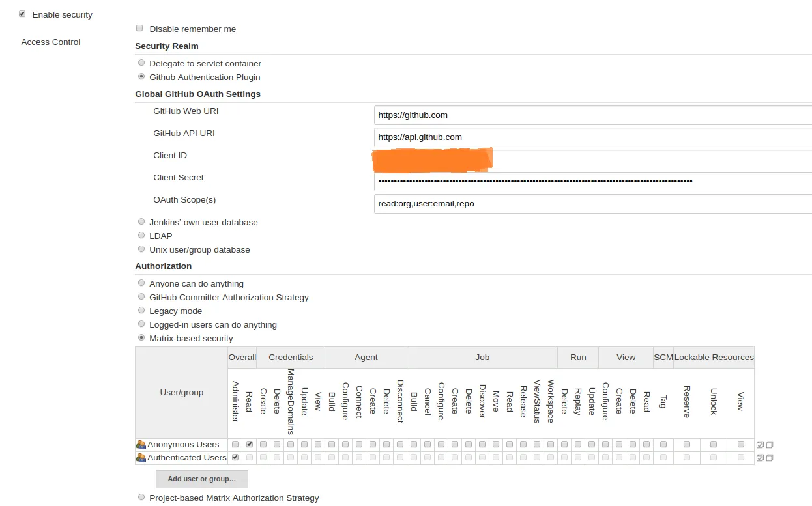Click the GitHub Web URI field

[593, 115]
